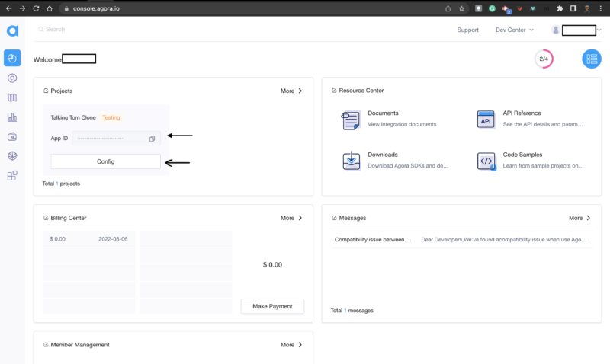
Task: Open the Support menu item
Action: [x=467, y=30]
